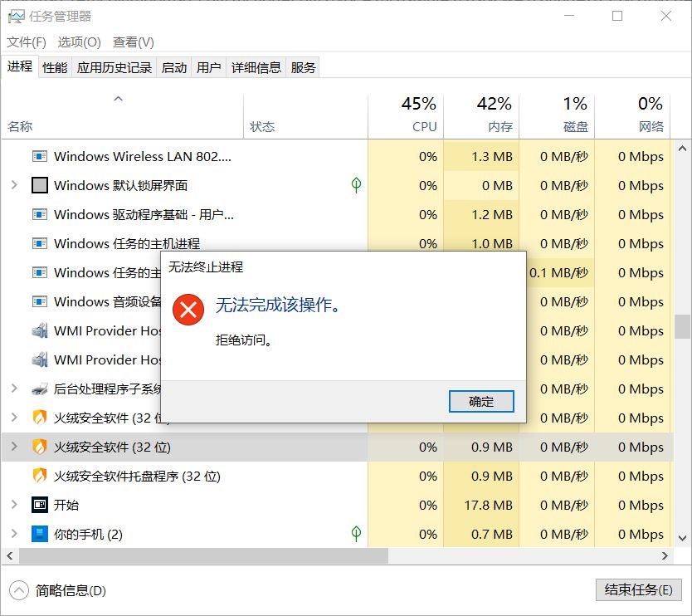
Task: Switch to the 应用历史记录 tab
Action: [x=115, y=67]
